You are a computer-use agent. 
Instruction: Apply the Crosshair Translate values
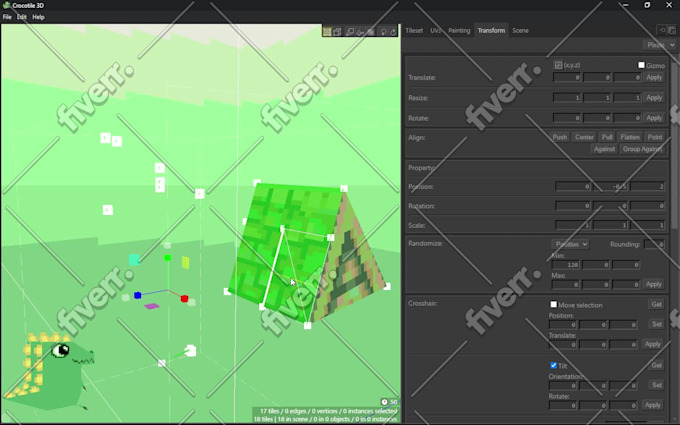tap(653, 344)
